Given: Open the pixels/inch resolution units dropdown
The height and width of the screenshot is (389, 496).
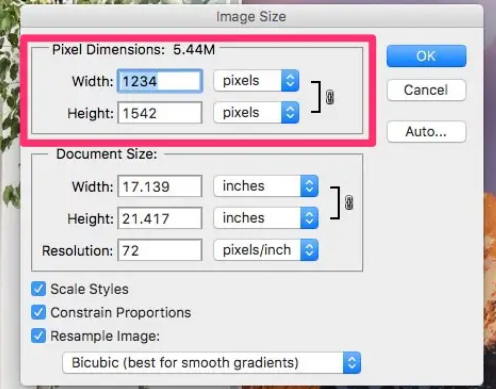Looking at the screenshot, I should tap(266, 250).
